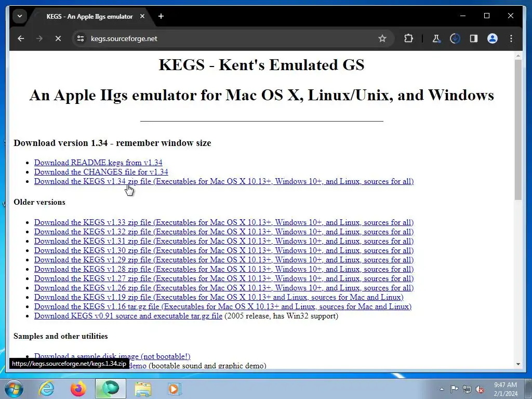Stop loading the page
Image resolution: width=532 pixels, height=399 pixels.
(x=58, y=38)
